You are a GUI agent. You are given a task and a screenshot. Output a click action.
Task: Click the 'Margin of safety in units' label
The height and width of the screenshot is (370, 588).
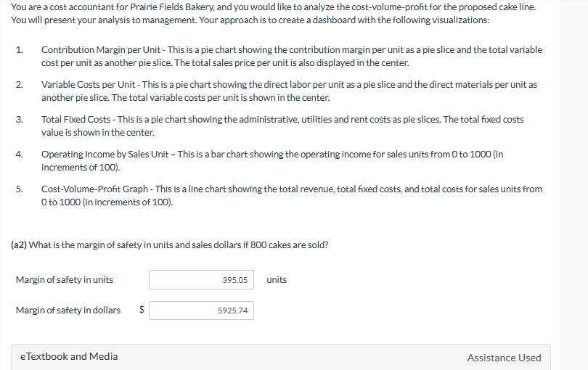coord(64,279)
